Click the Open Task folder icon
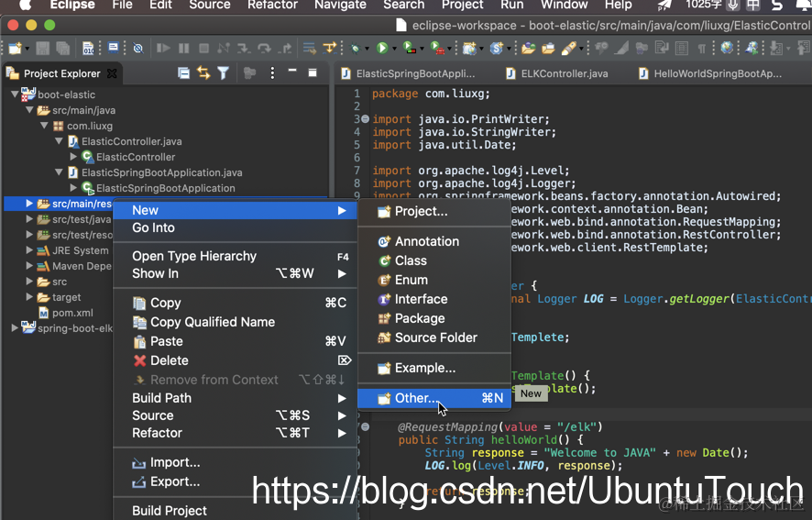The width and height of the screenshot is (812, 520). (548, 49)
